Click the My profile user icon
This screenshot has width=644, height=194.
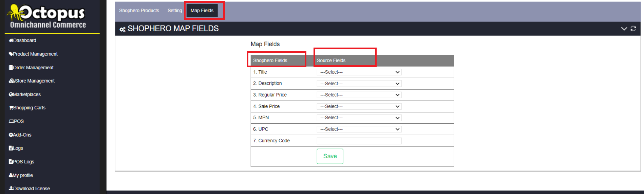pos(11,175)
